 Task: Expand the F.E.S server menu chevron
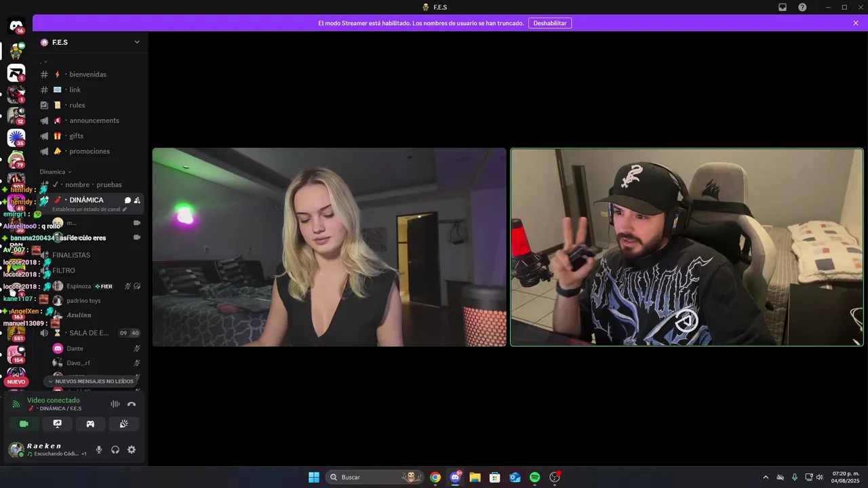pyautogui.click(x=136, y=42)
